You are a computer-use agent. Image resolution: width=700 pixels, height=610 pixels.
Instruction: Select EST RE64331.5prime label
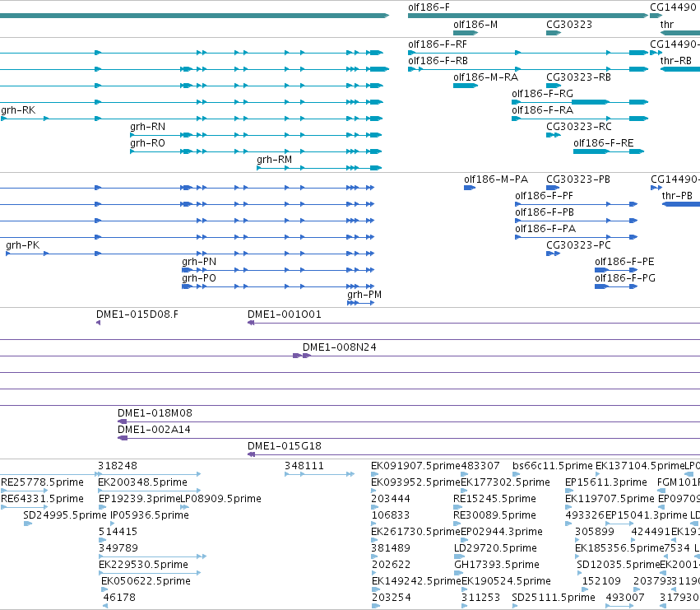43,500
